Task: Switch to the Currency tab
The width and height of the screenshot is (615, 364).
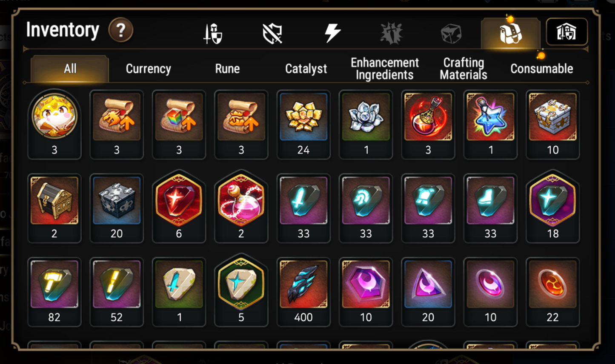Action: point(148,69)
